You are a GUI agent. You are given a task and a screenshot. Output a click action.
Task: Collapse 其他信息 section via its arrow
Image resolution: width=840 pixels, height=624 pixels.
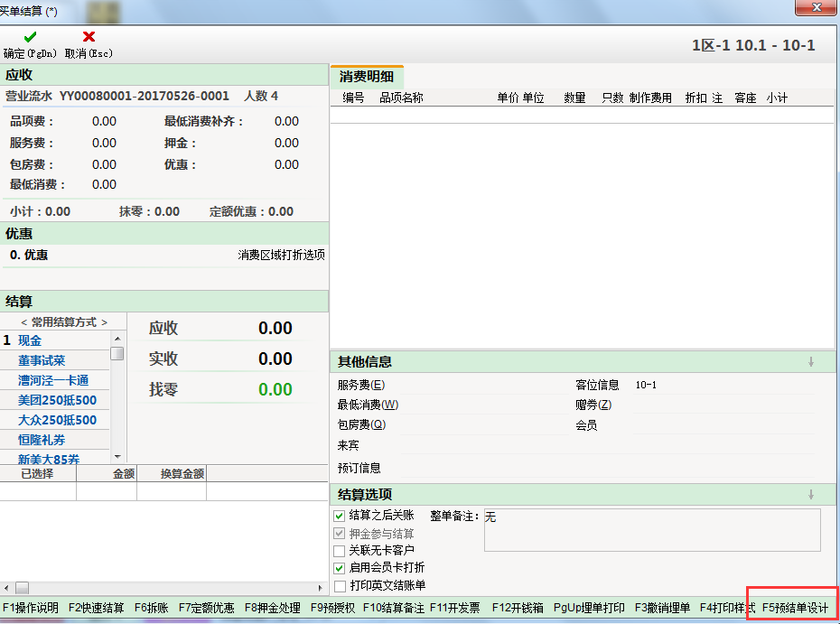tap(811, 362)
